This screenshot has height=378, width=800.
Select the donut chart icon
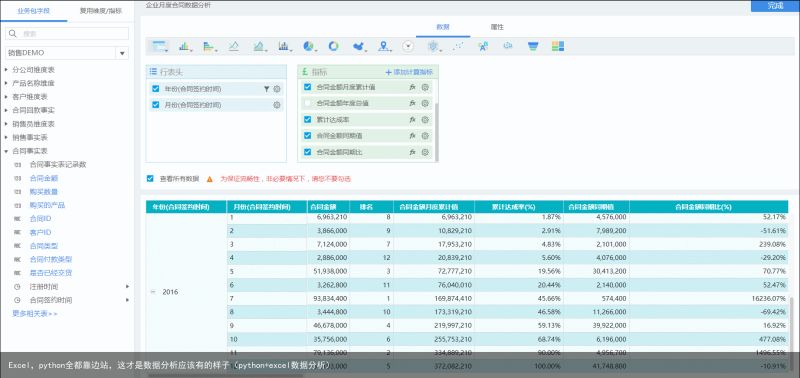click(333, 46)
